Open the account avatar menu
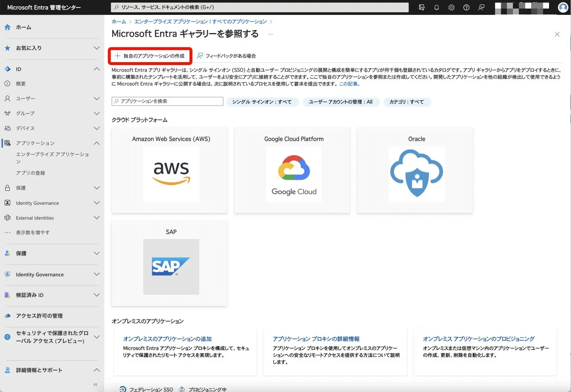 coord(563,7)
